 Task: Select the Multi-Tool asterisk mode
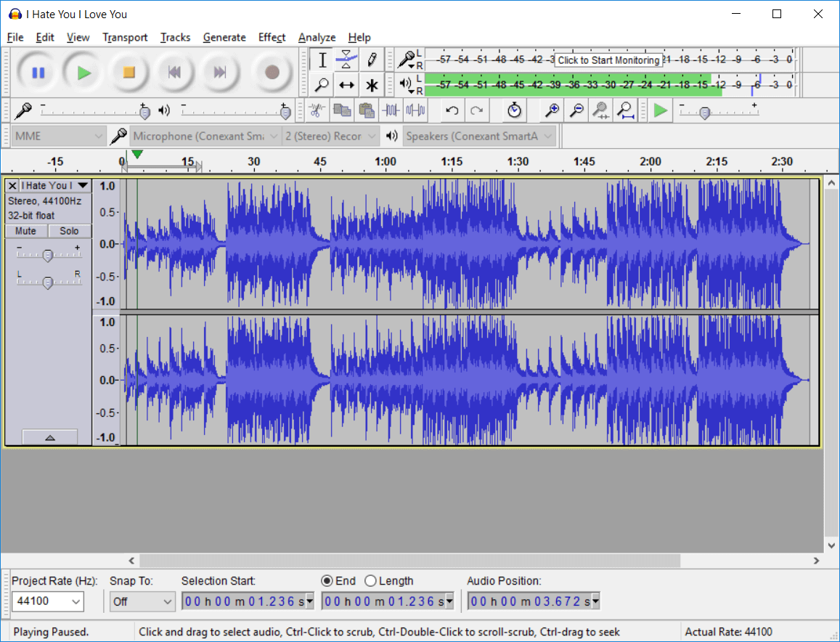click(x=371, y=85)
